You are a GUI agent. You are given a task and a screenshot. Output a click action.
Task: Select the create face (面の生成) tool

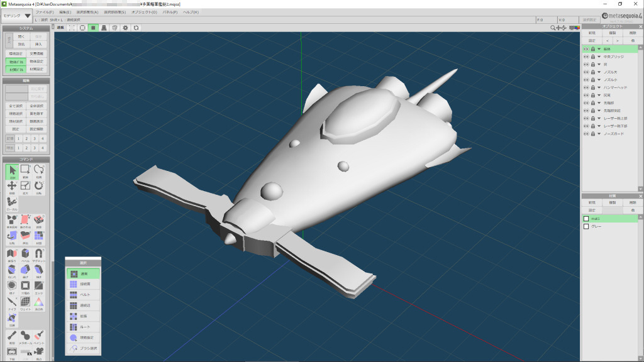coord(25,222)
